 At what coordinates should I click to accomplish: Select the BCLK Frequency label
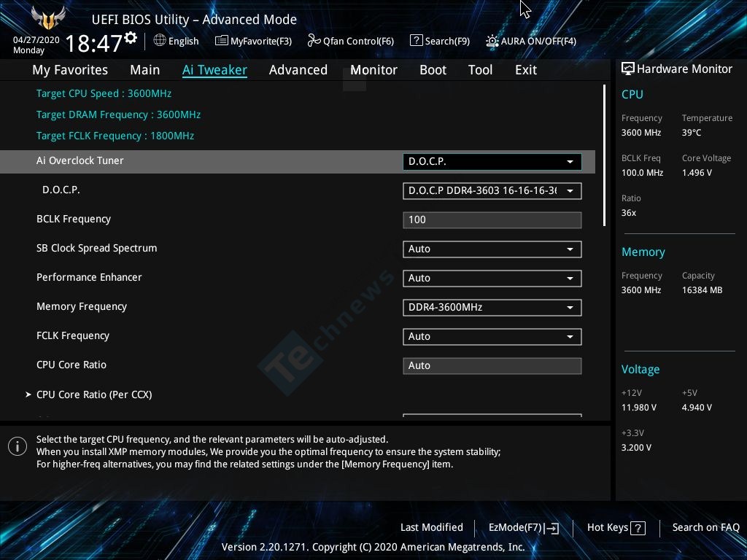(x=74, y=219)
